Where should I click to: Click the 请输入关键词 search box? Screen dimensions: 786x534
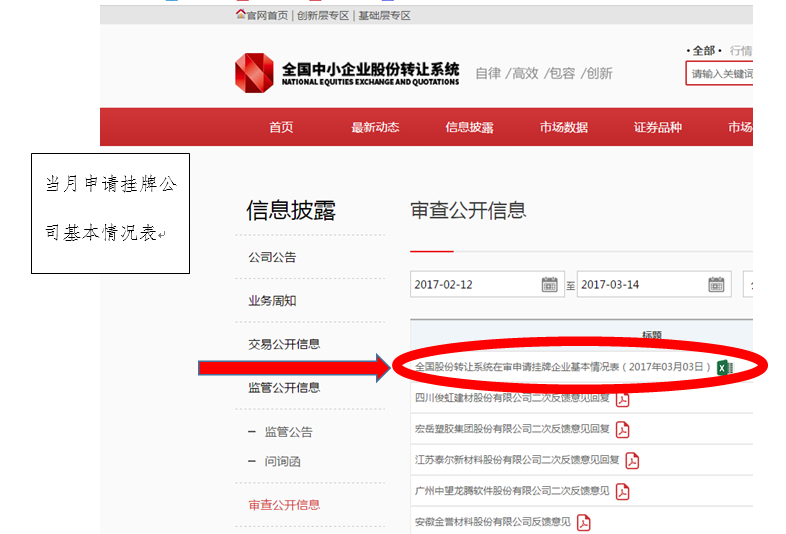point(720,73)
